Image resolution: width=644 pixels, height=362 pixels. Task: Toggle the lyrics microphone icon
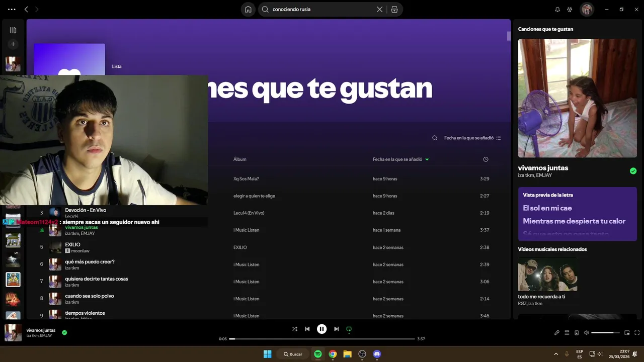557,332
